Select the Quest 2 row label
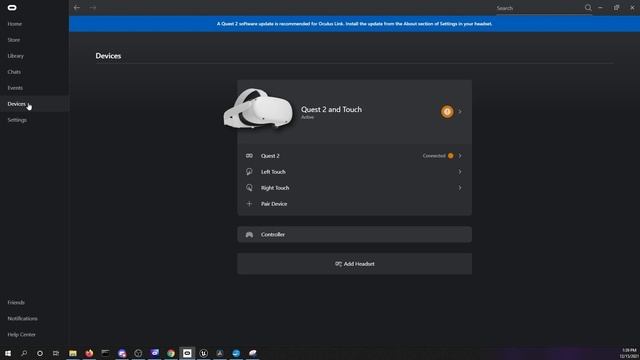Image resolution: width=640 pixels, height=360 pixels. pyautogui.click(x=270, y=156)
